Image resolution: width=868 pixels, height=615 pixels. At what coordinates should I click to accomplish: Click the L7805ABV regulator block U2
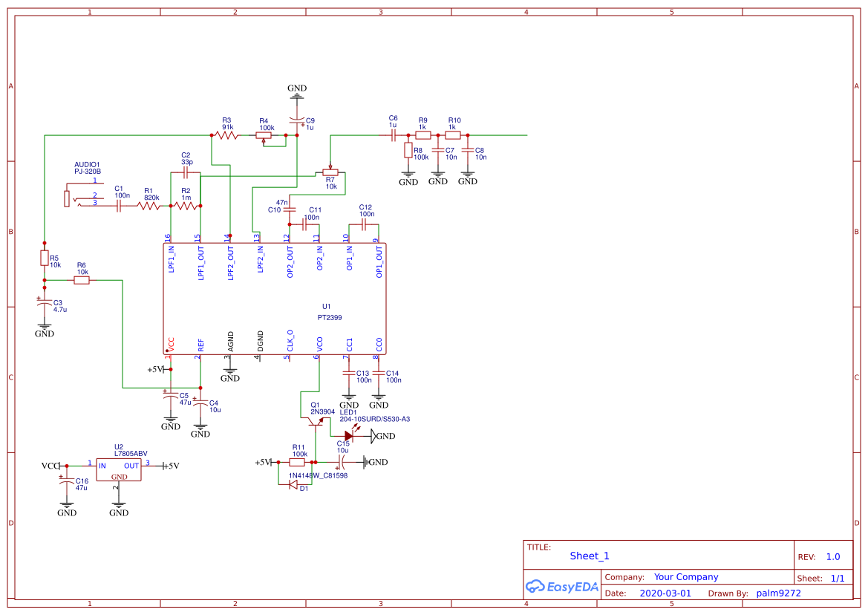tap(119, 469)
